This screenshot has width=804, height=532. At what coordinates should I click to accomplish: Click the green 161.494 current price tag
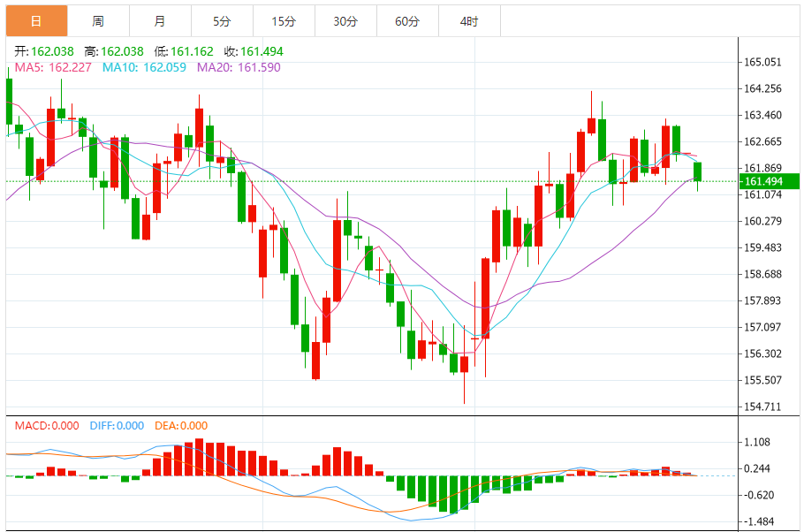tap(770, 181)
